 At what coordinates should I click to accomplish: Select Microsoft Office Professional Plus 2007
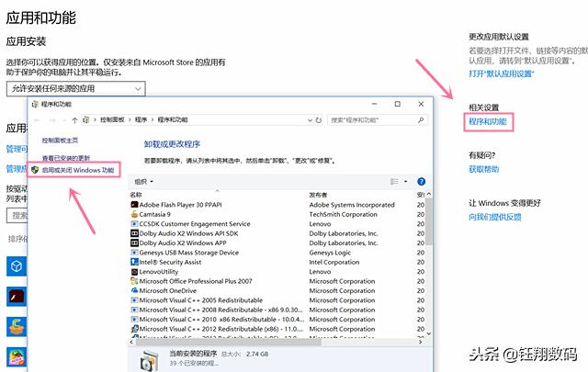196,281
